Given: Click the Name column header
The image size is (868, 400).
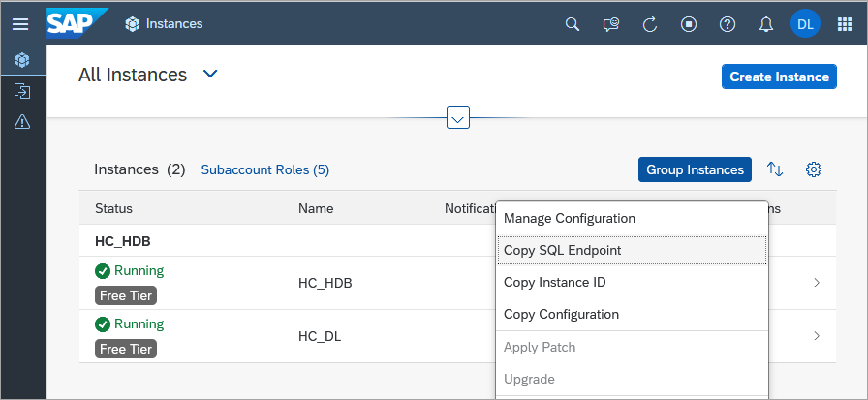Looking at the screenshot, I should click(x=316, y=208).
